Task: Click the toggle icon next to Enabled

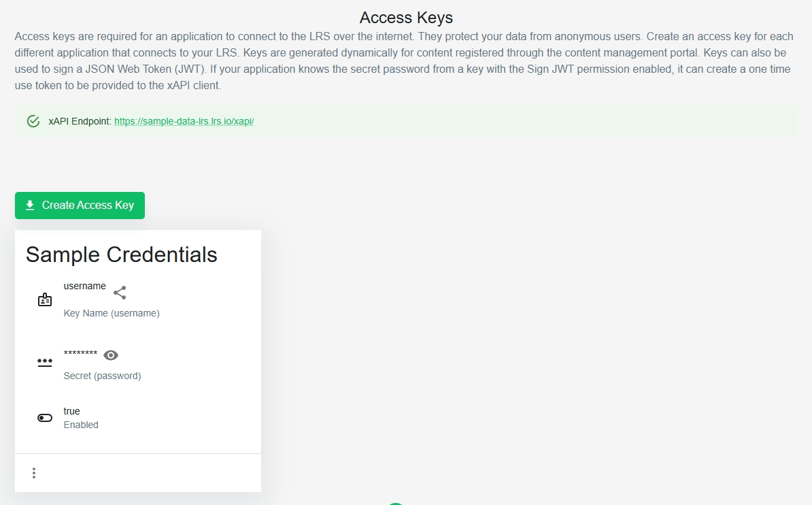Action: [x=45, y=418]
